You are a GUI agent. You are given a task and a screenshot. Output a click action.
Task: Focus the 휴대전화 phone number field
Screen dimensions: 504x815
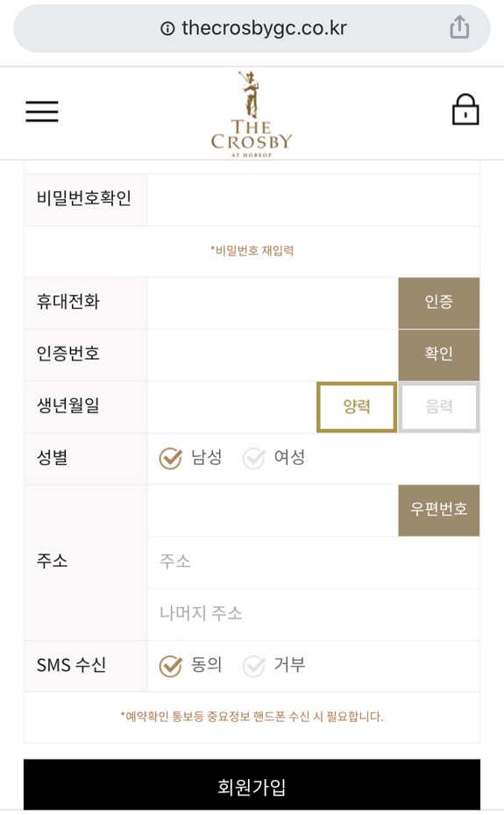point(273,303)
